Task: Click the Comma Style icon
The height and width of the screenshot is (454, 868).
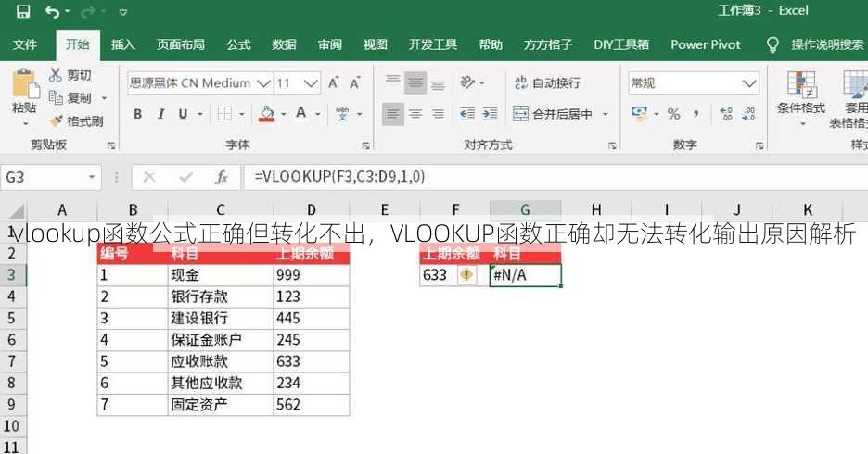Action: click(696, 114)
